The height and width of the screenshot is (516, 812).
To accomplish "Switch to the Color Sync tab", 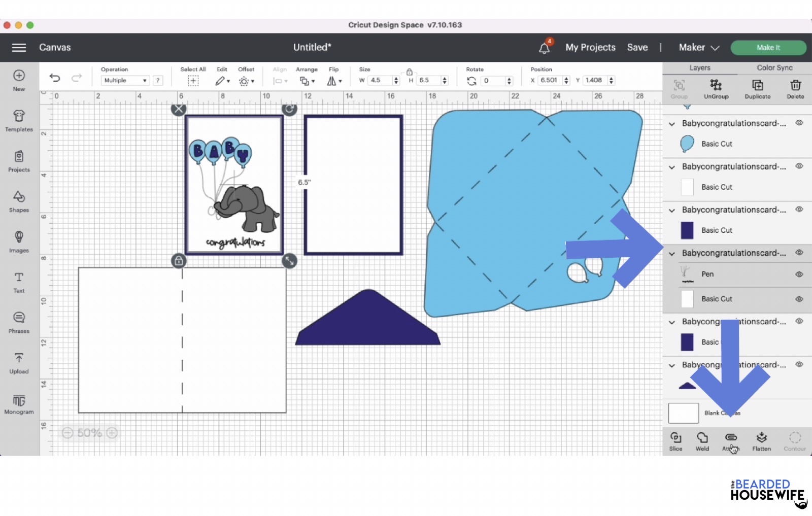I will [x=774, y=67].
